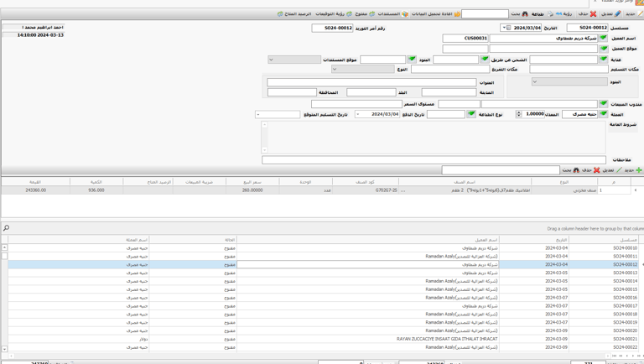Screen dimensions: 644x364
Task: Open payment date (تاريخ الدفع) dropdown arrow
Action: [x=358, y=114]
